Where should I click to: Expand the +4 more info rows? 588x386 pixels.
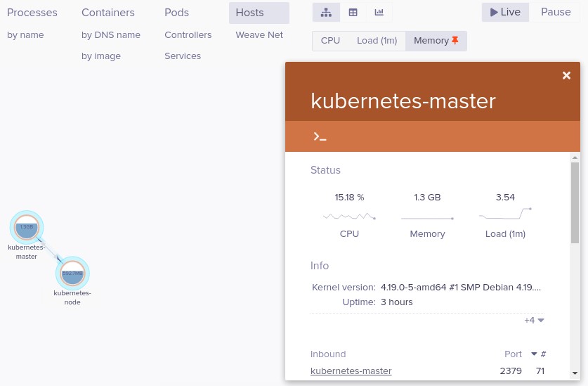[x=534, y=321]
